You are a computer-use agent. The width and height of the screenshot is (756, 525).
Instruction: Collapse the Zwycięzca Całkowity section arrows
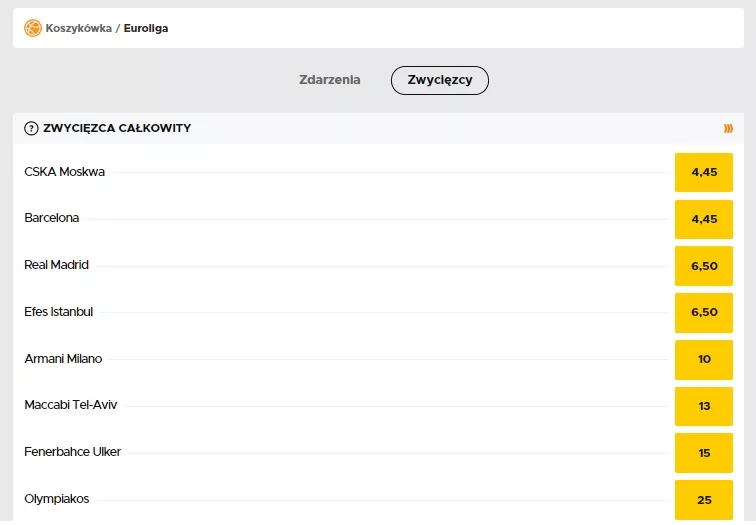(x=728, y=128)
